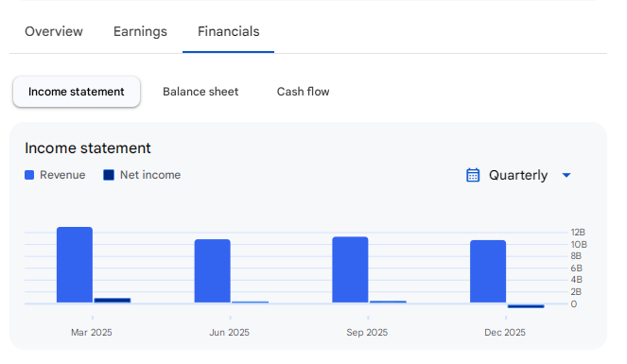The image size is (627, 364).
Task: Click the Jun 2025 axis label
Action: 229,333
